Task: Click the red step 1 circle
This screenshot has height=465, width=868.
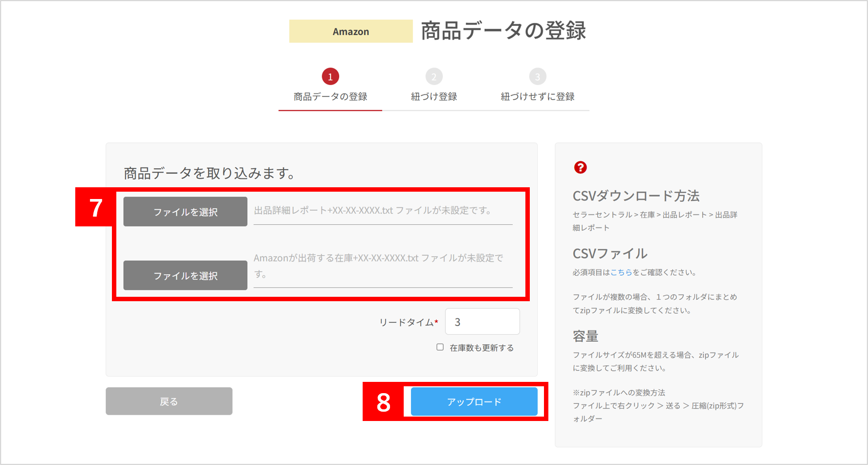Action: click(330, 77)
